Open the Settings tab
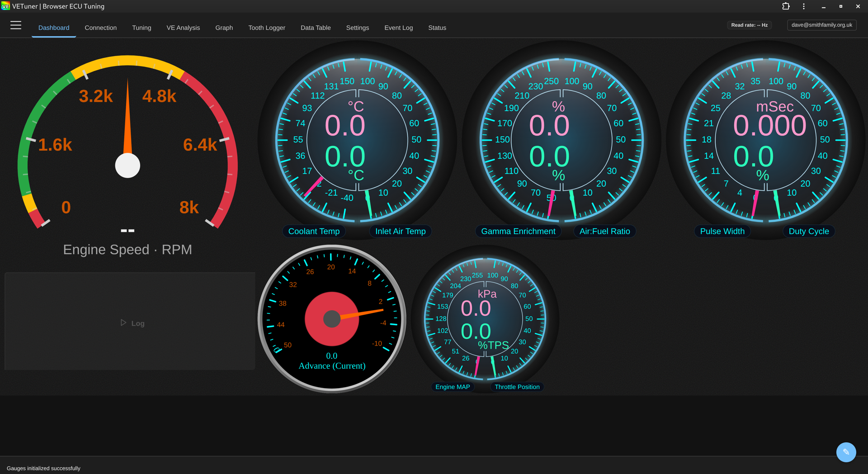868x474 pixels. point(357,28)
